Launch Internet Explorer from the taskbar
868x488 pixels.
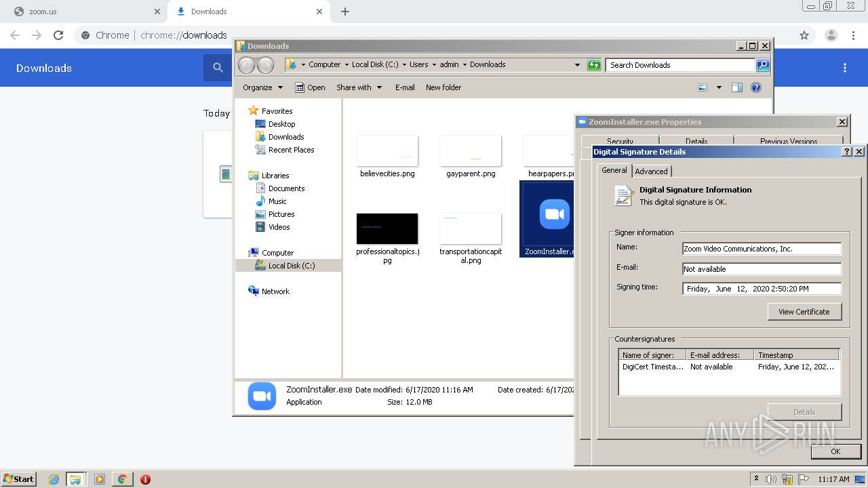54,479
